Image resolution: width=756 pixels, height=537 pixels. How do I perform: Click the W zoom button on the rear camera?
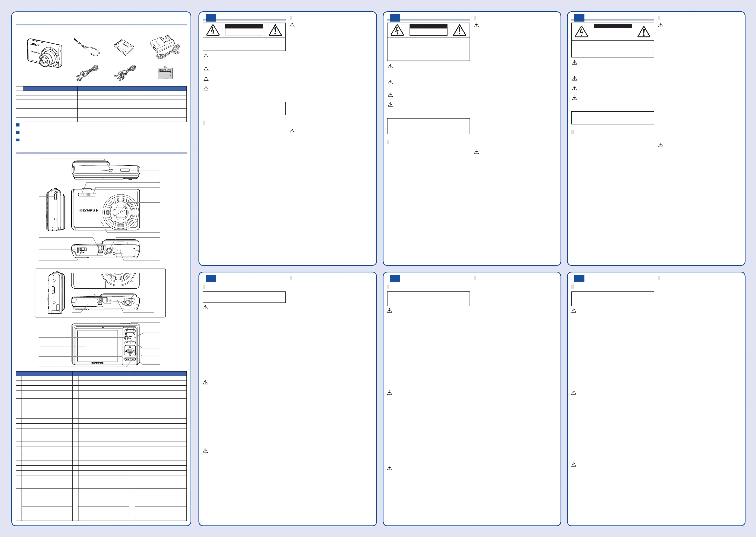(x=127, y=331)
